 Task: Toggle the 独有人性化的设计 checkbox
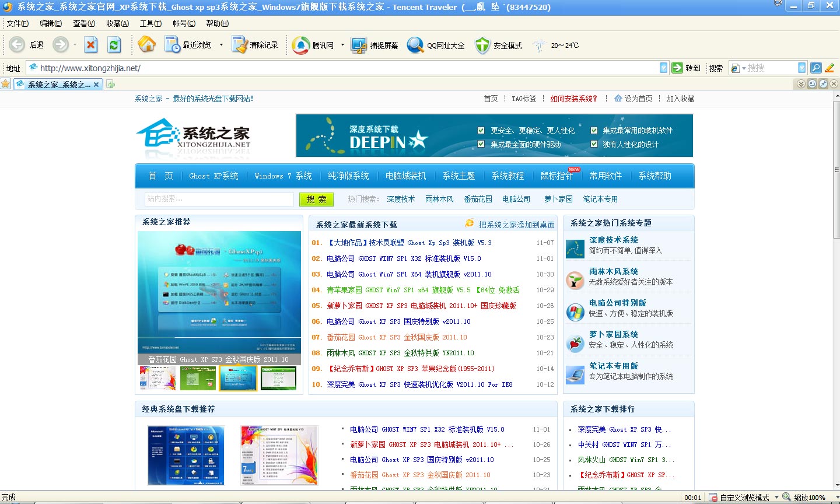pos(594,144)
